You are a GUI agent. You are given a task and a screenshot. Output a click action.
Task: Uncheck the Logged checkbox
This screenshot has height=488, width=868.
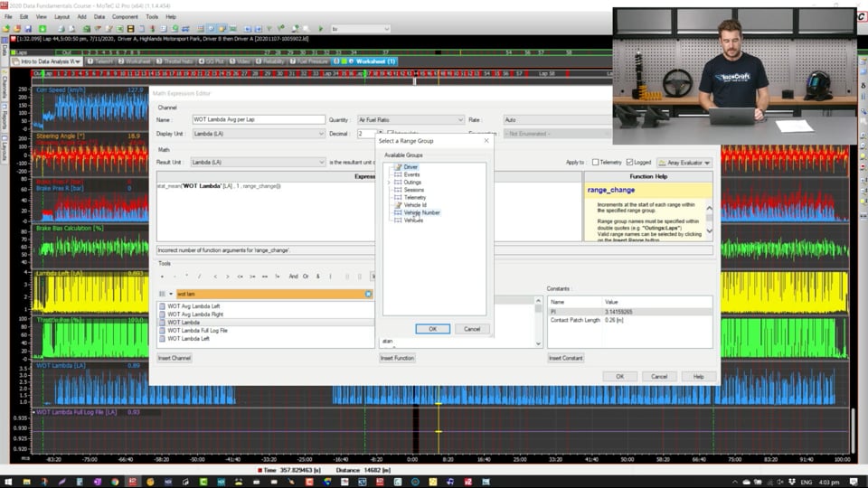coord(628,163)
